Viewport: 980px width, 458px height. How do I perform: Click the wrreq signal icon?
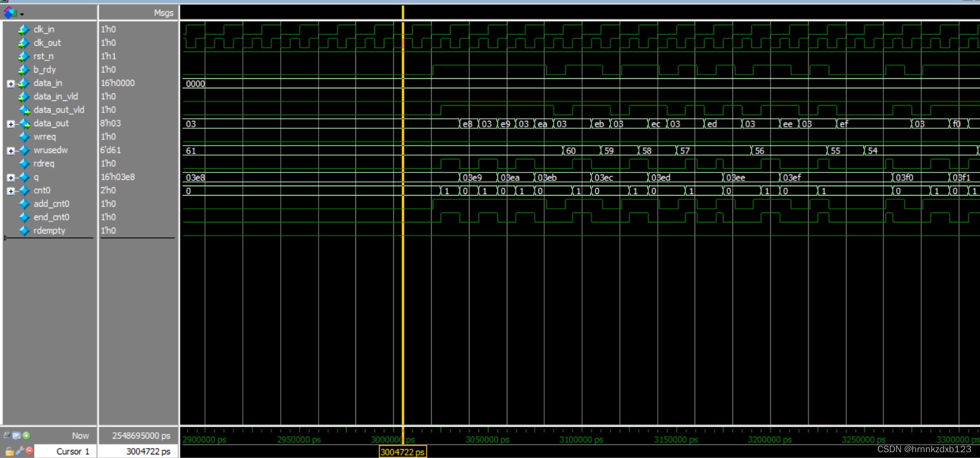pos(24,137)
